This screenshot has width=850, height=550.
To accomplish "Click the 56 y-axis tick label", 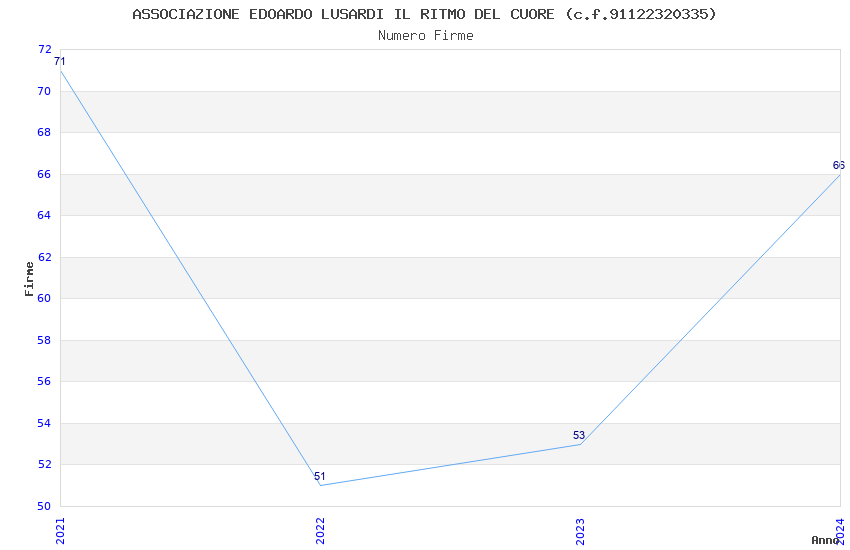I will pyautogui.click(x=44, y=381).
